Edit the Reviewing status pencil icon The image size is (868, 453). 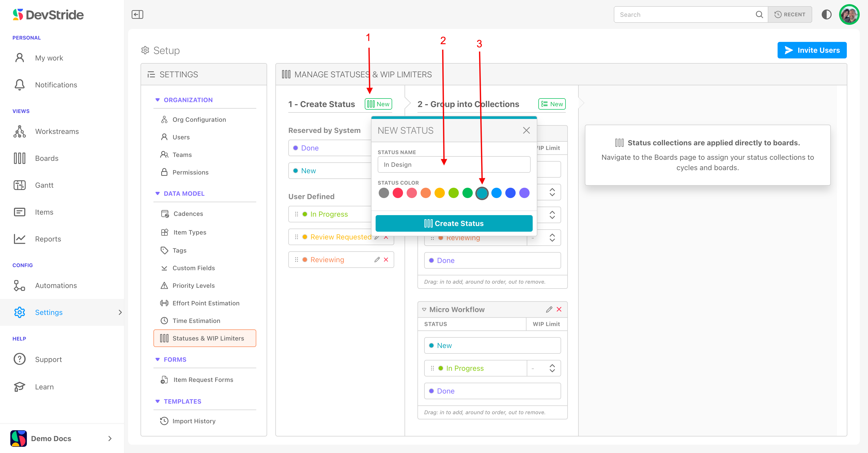(377, 259)
